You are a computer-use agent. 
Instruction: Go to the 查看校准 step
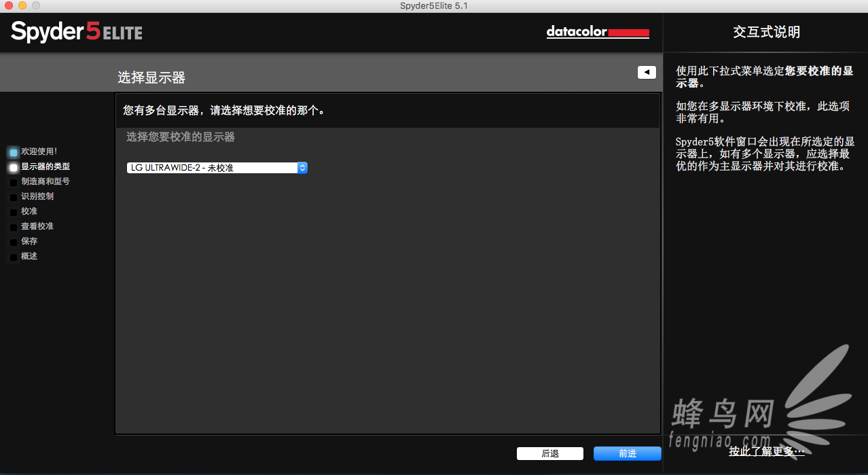[x=37, y=226]
